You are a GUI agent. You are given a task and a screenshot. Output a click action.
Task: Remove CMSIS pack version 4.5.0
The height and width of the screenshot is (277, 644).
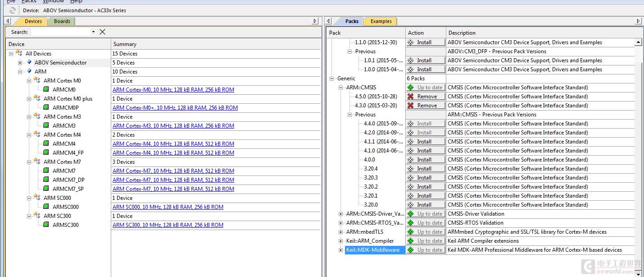pyautogui.click(x=426, y=97)
